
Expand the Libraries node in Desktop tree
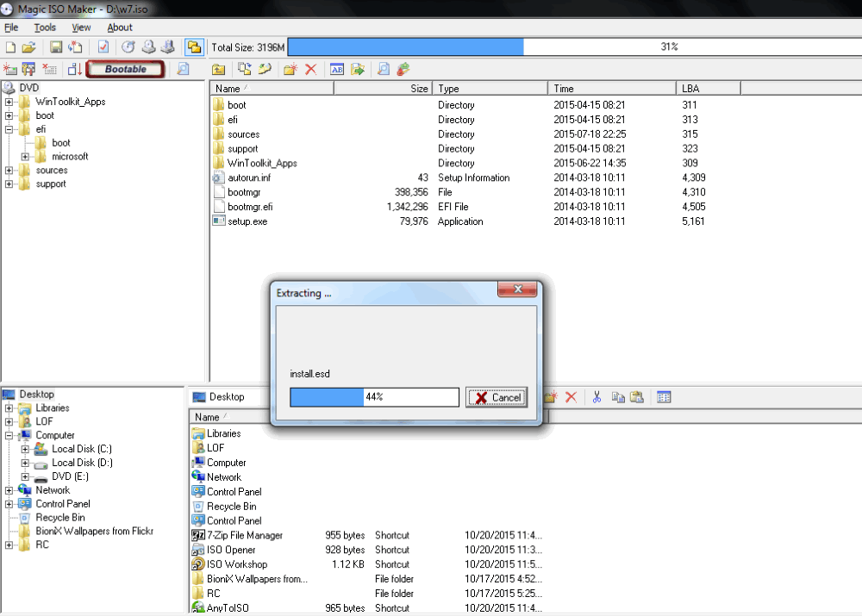(9, 408)
